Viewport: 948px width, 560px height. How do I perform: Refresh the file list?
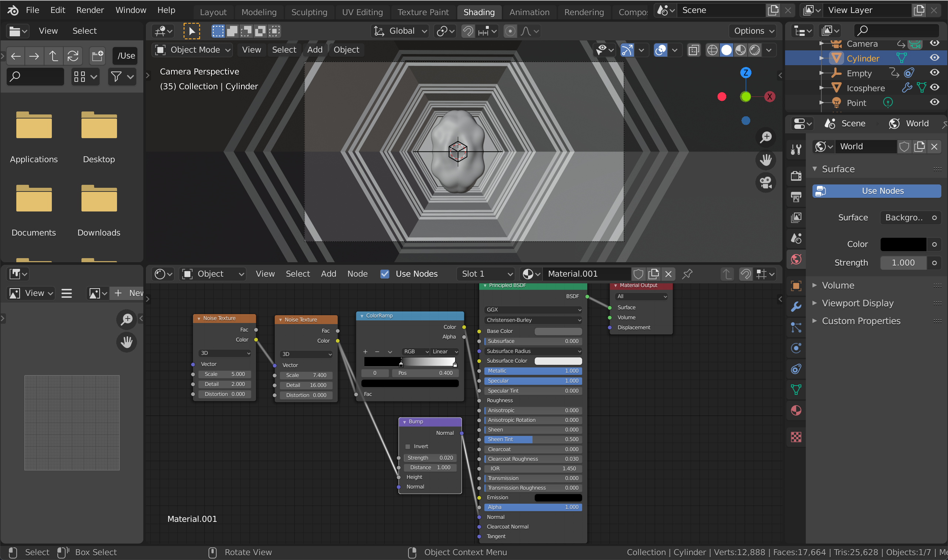point(73,56)
